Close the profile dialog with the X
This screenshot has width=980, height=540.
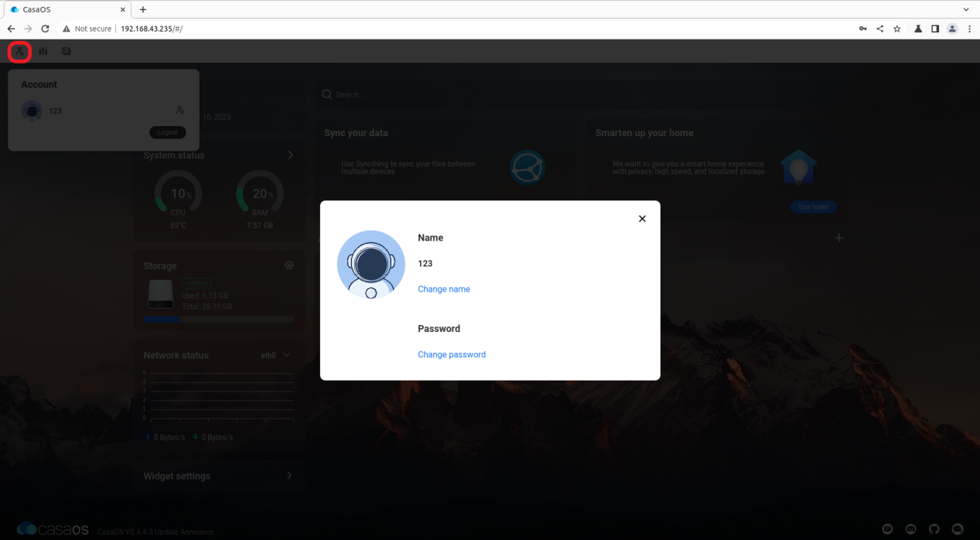642,219
